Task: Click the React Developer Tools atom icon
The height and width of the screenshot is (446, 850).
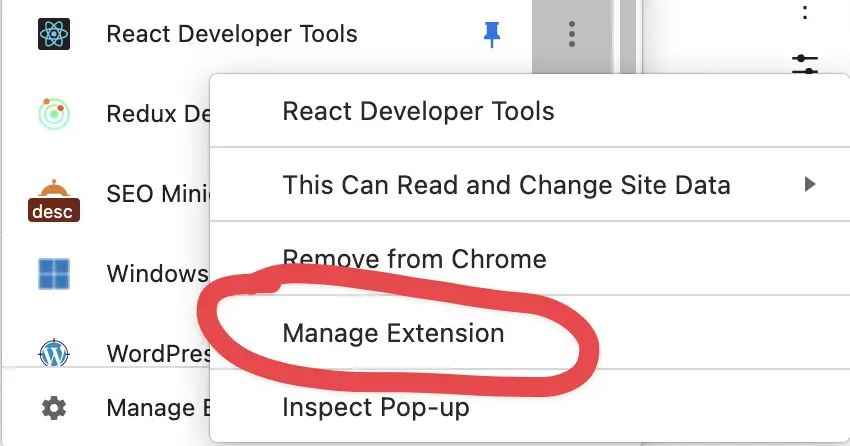Action: [x=54, y=34]
